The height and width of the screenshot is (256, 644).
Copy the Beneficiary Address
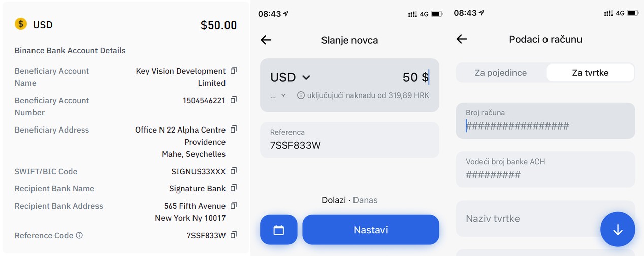point(234,129)
